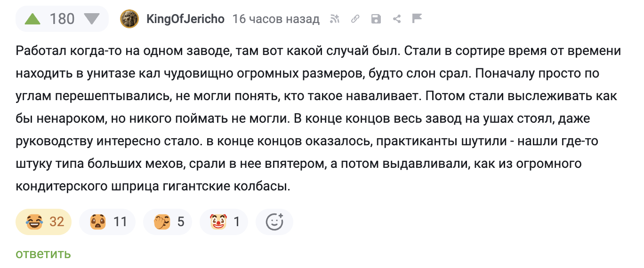Copy the comment link via chain icon
Screen dimensions: 644x268
click(x=355, y=19)
